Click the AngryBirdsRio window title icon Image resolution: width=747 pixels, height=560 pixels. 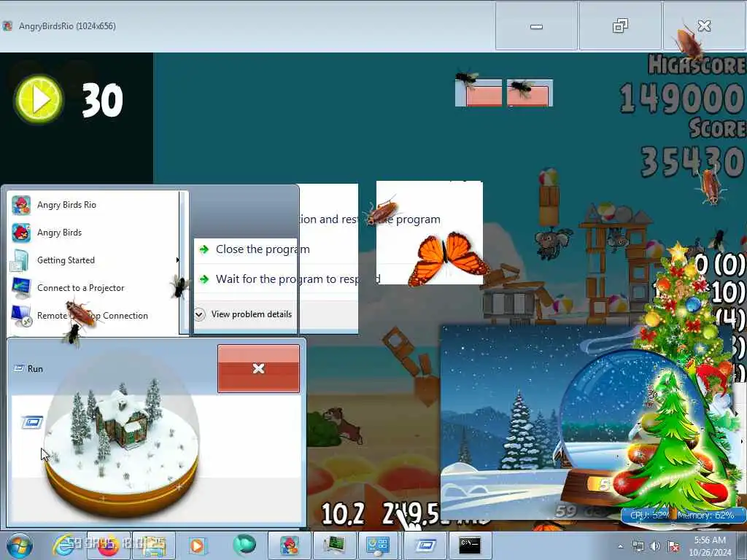7,26
